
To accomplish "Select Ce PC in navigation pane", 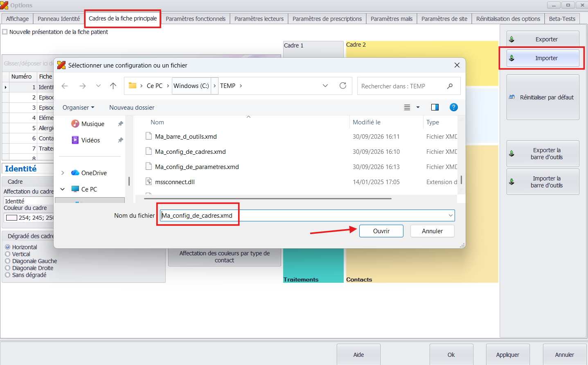I will (84, 189).
